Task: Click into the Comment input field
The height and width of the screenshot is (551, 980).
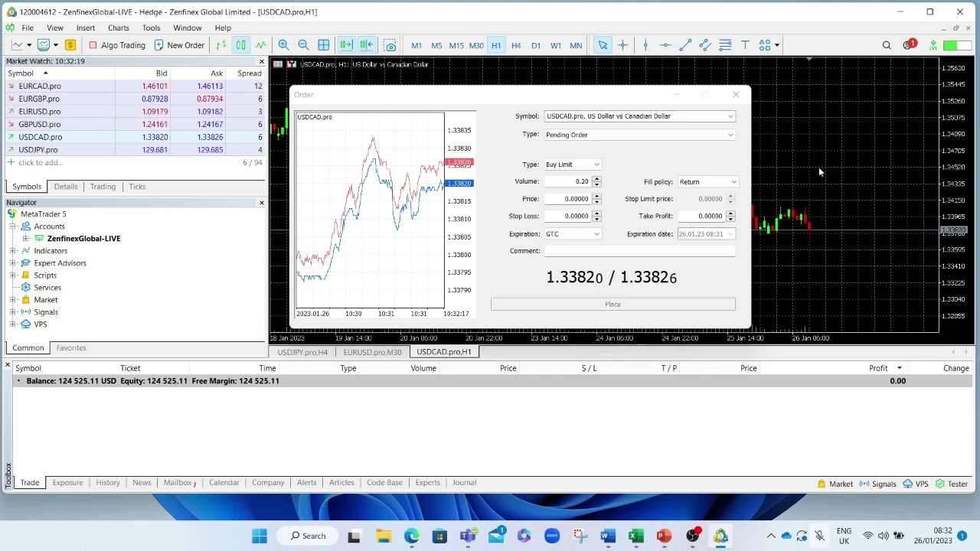Action: click(x=639, y=251)
